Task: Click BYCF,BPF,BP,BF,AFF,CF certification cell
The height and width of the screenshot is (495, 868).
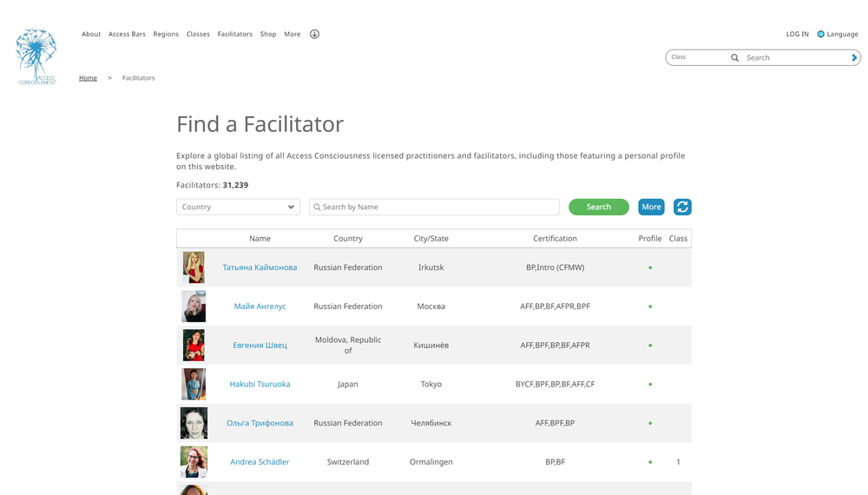Action: tap(555, 384)
